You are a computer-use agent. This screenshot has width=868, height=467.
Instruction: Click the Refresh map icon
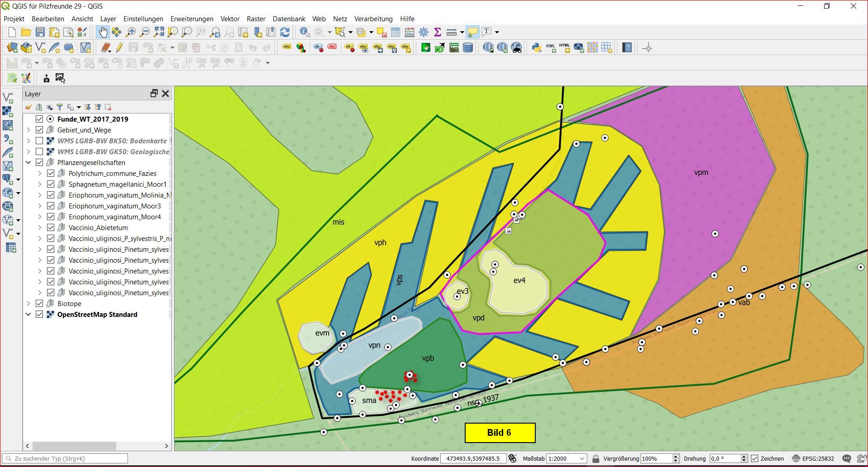(285, 32)
